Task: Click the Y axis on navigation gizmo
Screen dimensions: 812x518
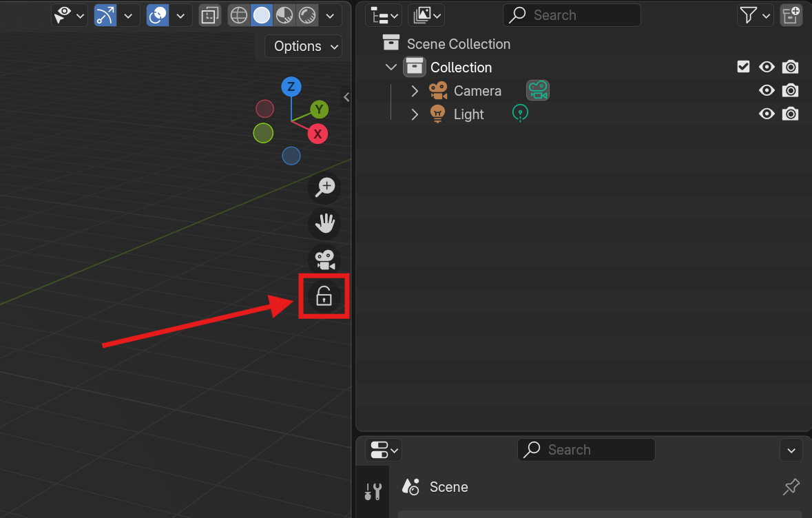Action: (319, 110)
